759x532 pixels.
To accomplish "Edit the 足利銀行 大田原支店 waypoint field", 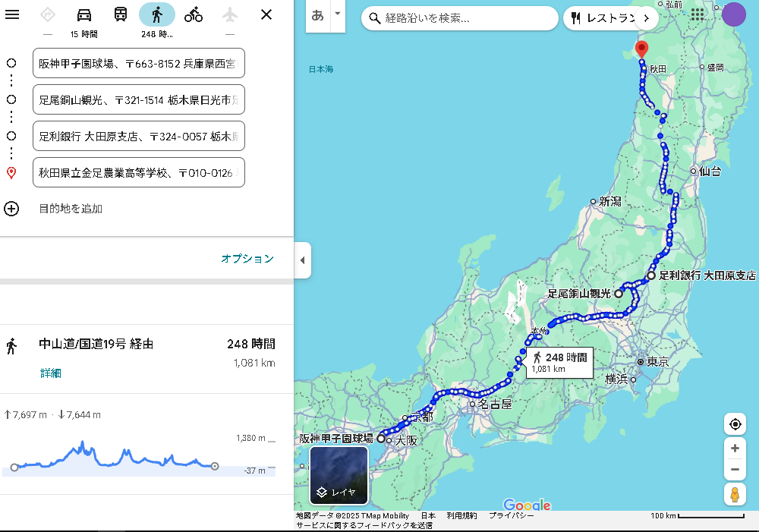I will pyautogui.click(x=138, y=136).
